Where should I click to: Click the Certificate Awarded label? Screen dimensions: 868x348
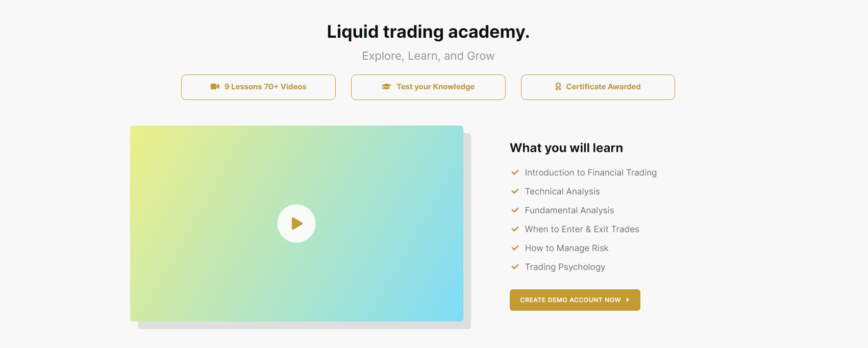(603, 87)
